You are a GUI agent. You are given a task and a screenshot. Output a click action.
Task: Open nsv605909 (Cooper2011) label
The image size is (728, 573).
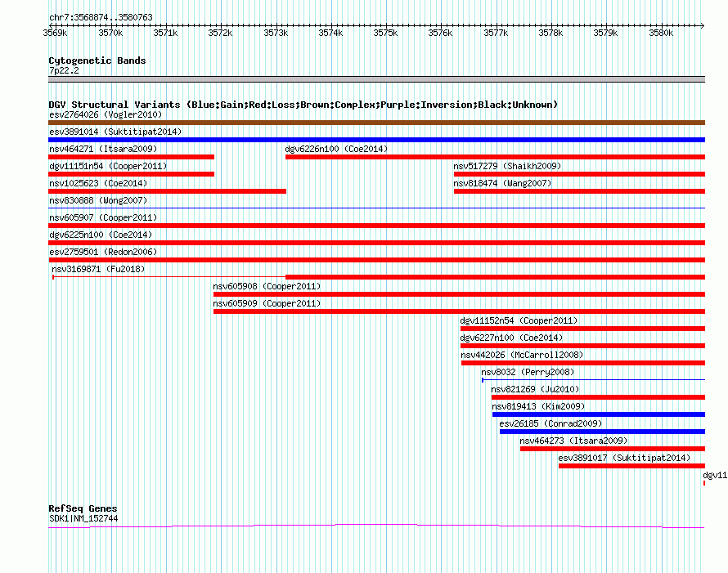(x=267, y=303)
